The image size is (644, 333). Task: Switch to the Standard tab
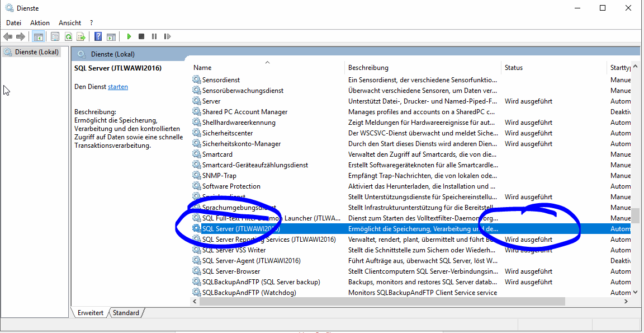[x=126, y=313]
